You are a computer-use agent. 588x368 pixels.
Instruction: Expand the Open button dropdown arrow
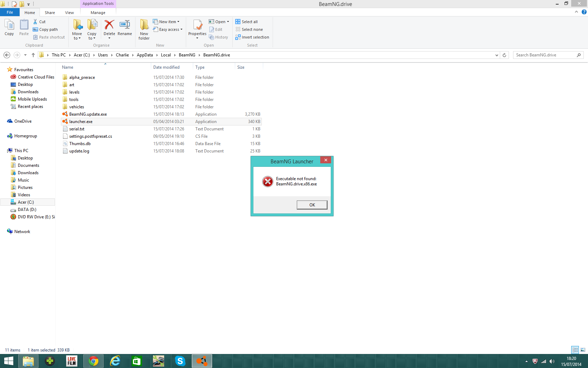228,22
